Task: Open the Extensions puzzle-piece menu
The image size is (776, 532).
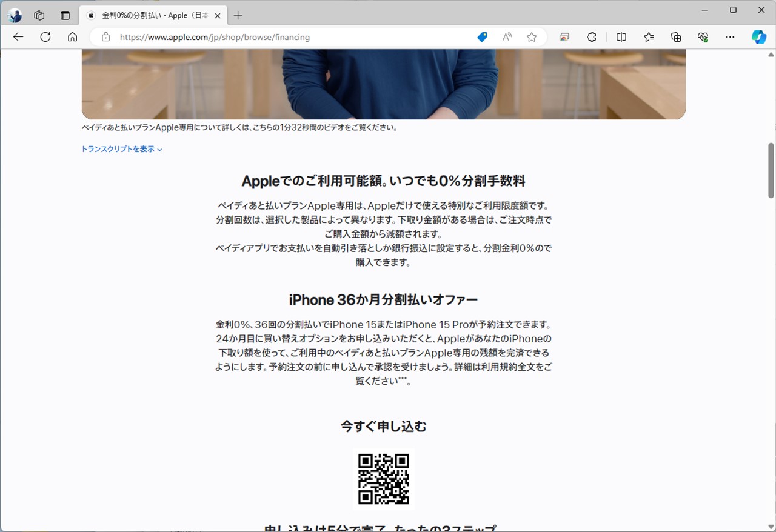Action: point(591,37)
